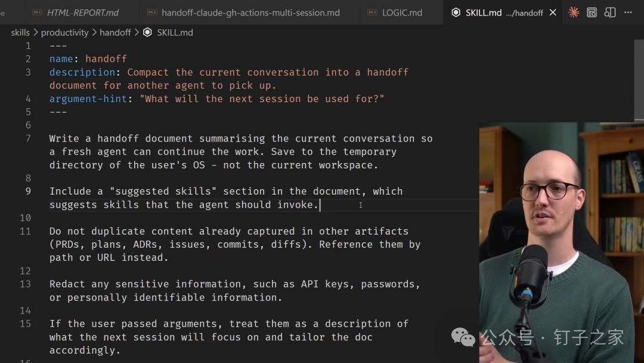Click the word 'accordingly.' on line 15
Screen dimensions: 644x363
(85, 350)
